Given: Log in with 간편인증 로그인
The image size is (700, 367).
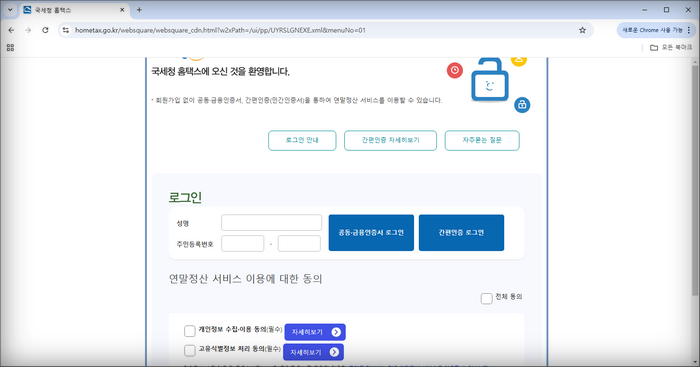Looking at the screenshot, I should (x=461, y=233).
